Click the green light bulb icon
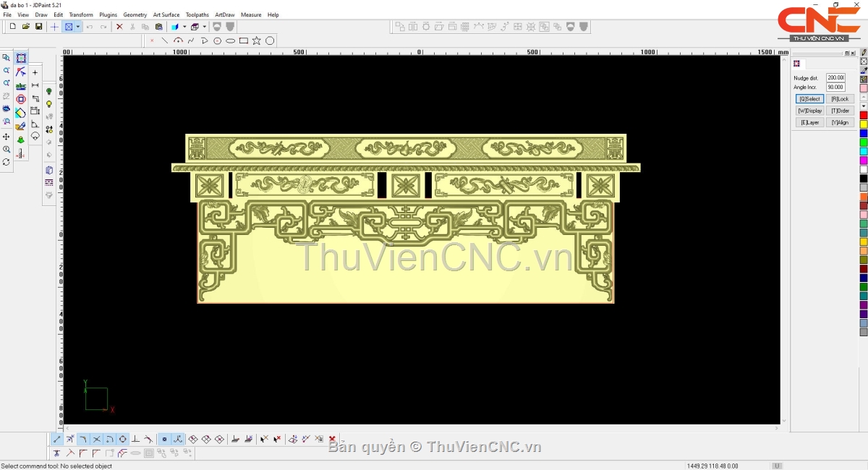This screenshot has width=868, height=470. 49,91
